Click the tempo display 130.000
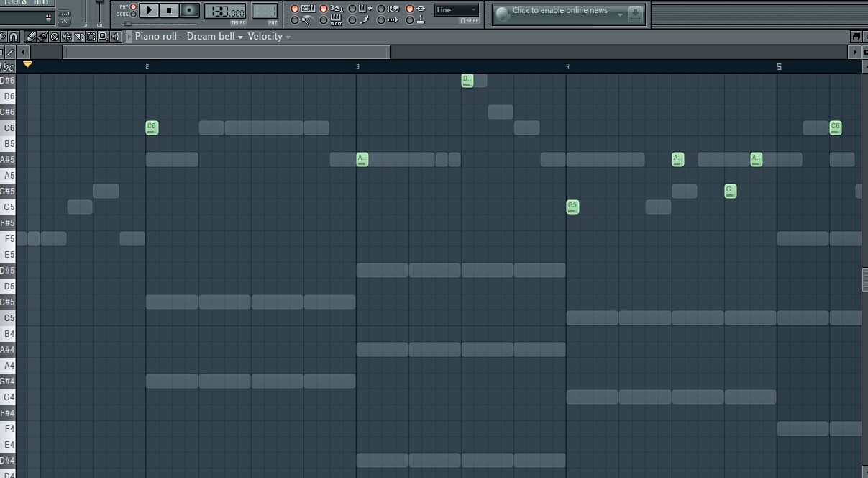Viewport: 868px width, 478px height. tap(225, 11)
